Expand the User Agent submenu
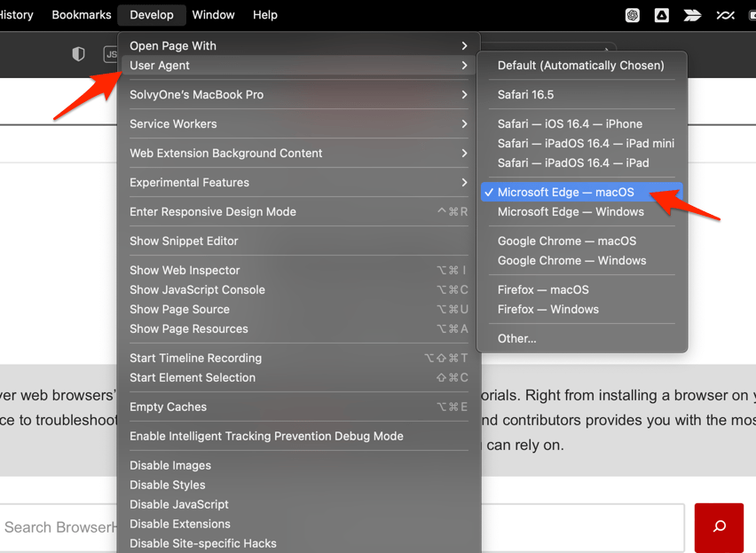This screenshot has width=756, height=553. pos(299,65)
